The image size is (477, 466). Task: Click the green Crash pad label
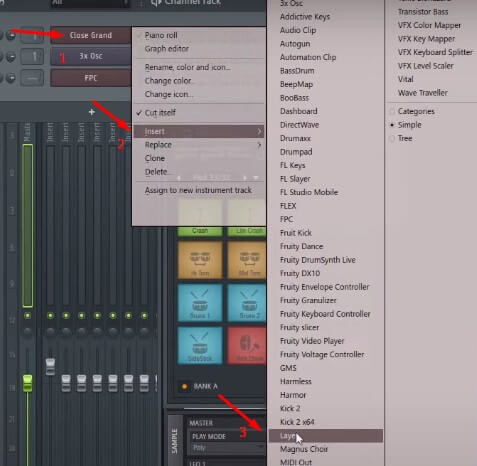[200, 231]
